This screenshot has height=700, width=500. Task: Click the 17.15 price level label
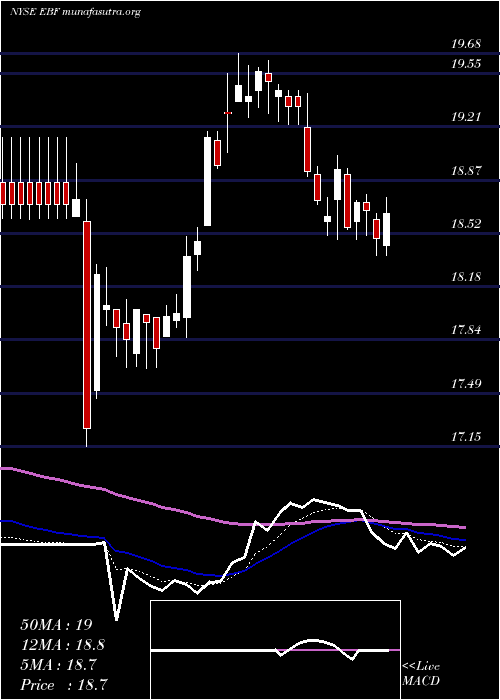point(466,436)
